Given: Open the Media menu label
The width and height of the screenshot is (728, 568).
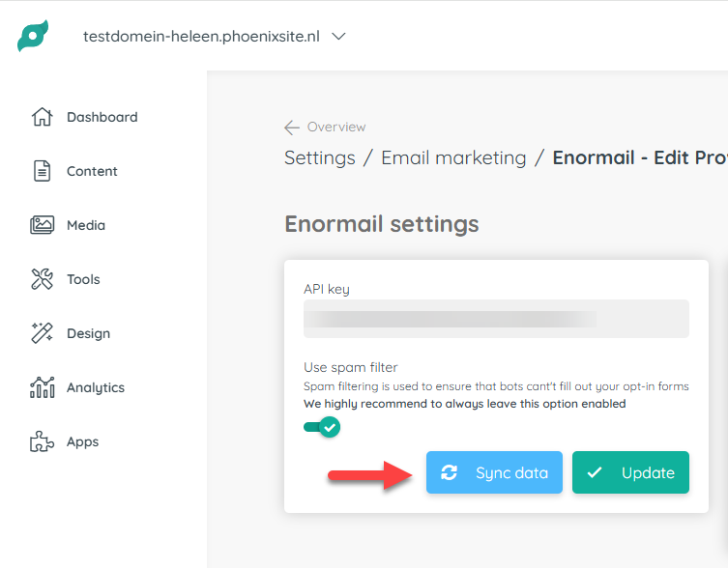Looking at the screenshot, I should [x=86, y=225].
